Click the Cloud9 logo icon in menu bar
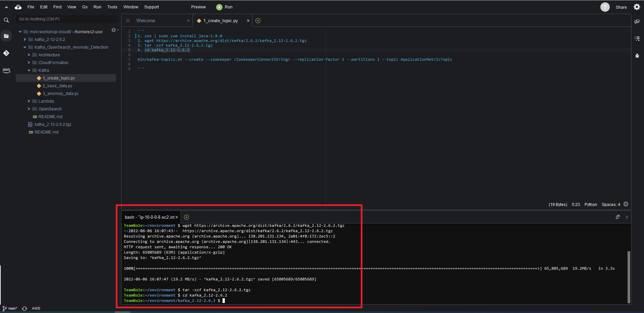The width and height of the screenshot is (644, 313). (18, 7)
